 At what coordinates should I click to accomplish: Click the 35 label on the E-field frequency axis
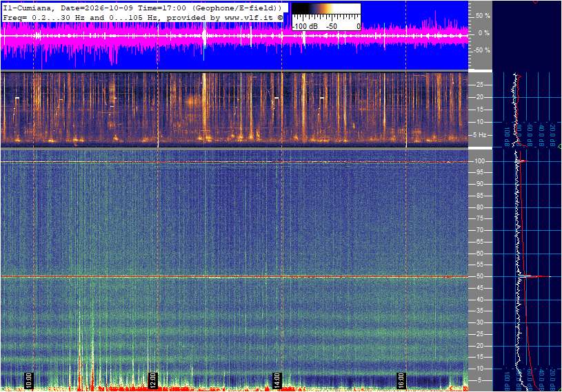pyautogui.click(x=480, y=311)
